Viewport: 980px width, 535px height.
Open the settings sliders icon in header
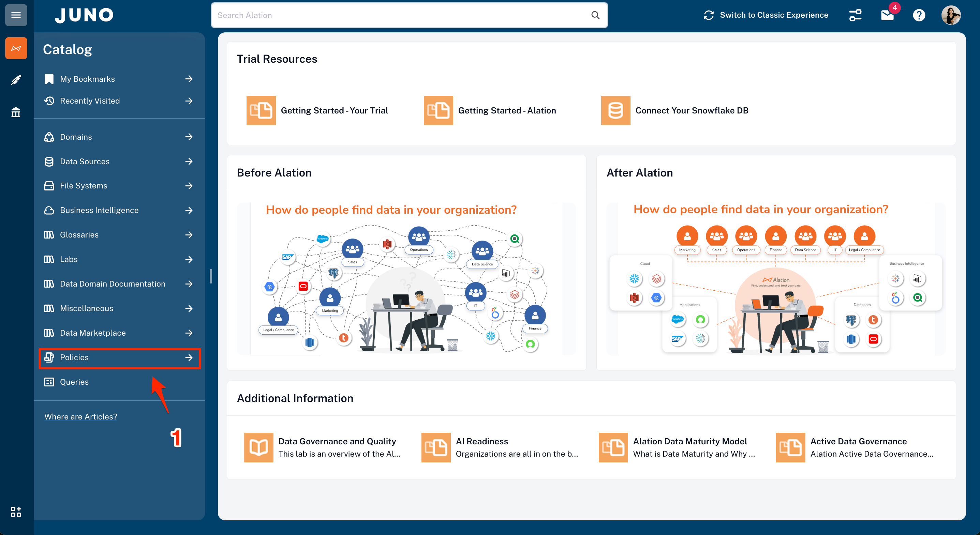click(855, 15)
